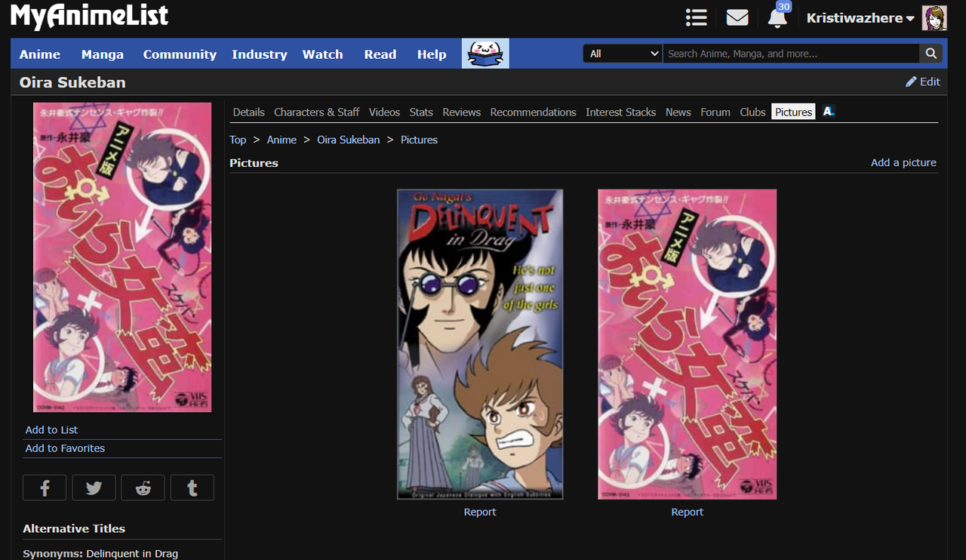The height and width of the screenshot is (560, 966).
Task: Open the Industry menu
Action: pos(260,54)
